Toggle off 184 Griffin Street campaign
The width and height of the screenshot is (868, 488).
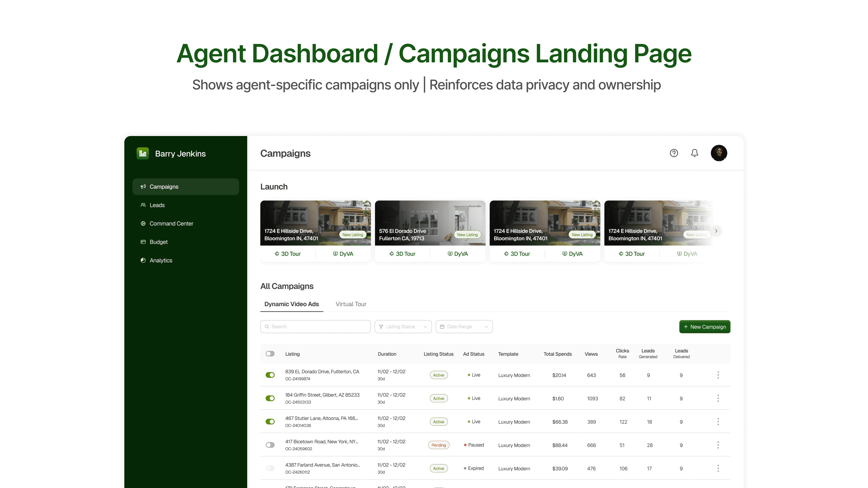tap(270, 398)
